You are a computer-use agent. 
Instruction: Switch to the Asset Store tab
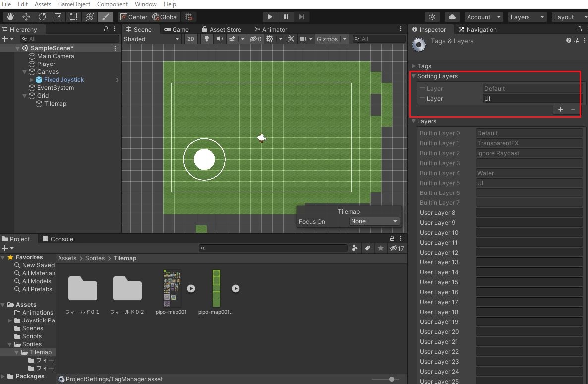tap(221, 29)
